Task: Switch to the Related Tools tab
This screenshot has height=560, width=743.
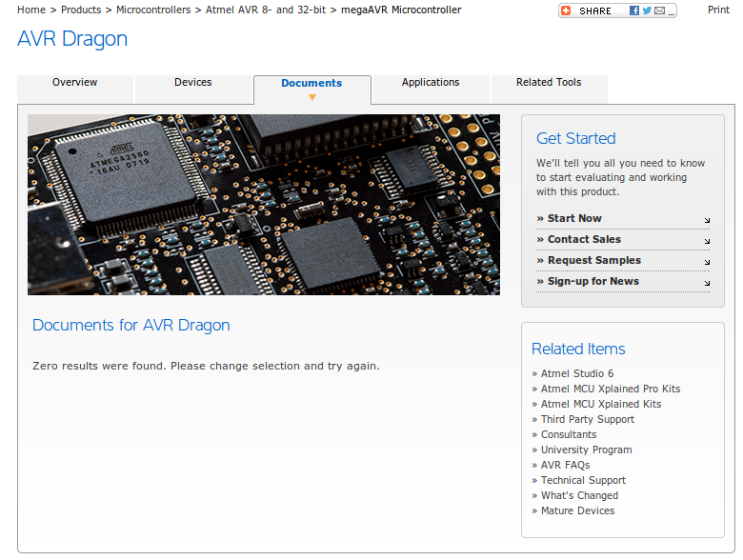Action: point(549,89)
